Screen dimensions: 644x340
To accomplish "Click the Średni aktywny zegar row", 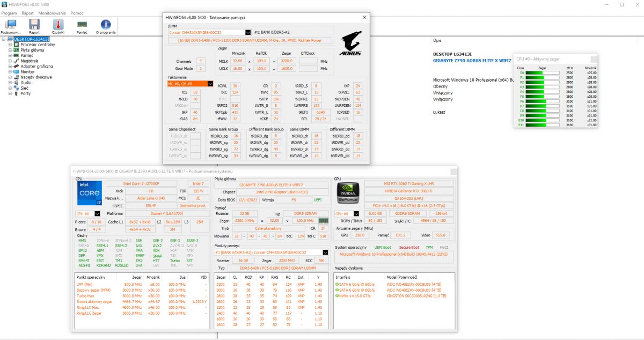I will pyautogui.click(x=141, y=302).
